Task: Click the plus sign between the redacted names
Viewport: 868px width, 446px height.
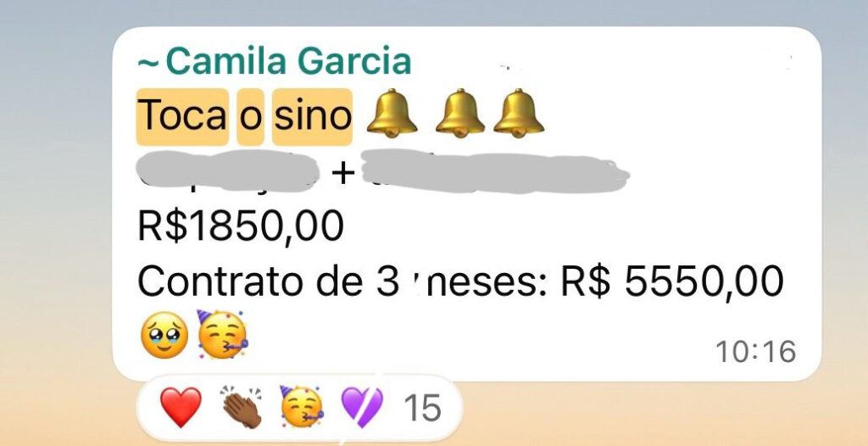Action: pos(342,174)
